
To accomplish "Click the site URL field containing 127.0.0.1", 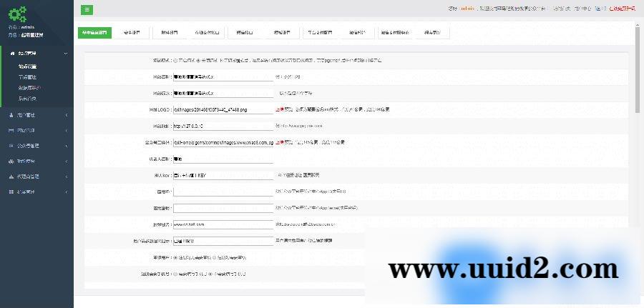I will (223, 126).
